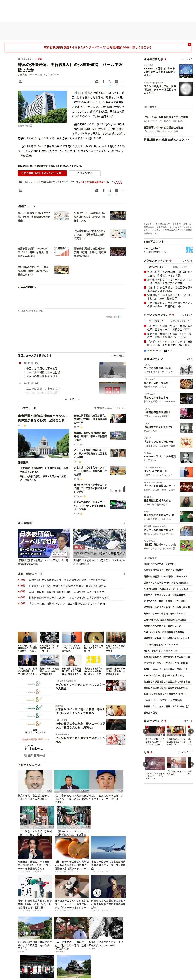Share article by mail using top envelope icon
Viewport: 196px width, 980px height.
click(97, 81)
